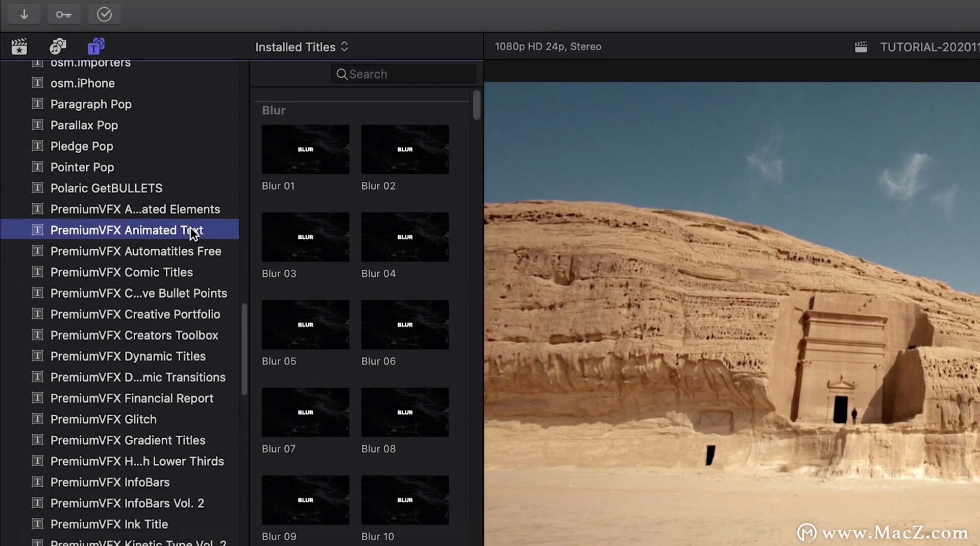Image resolution: width=980 pixels, height=546 pixels.
Task: Show the Titles and Generators sidebar
Action: tap(96, 46)
